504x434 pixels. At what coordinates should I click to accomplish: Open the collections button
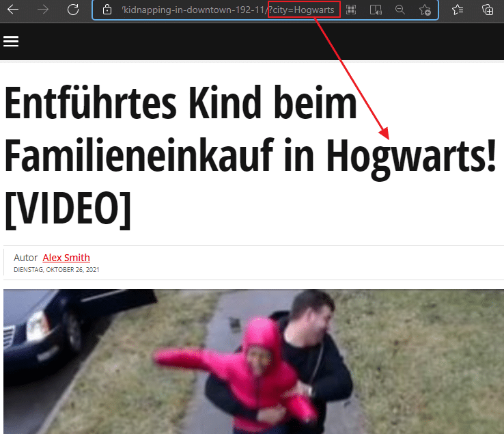[x=488, y=10]
